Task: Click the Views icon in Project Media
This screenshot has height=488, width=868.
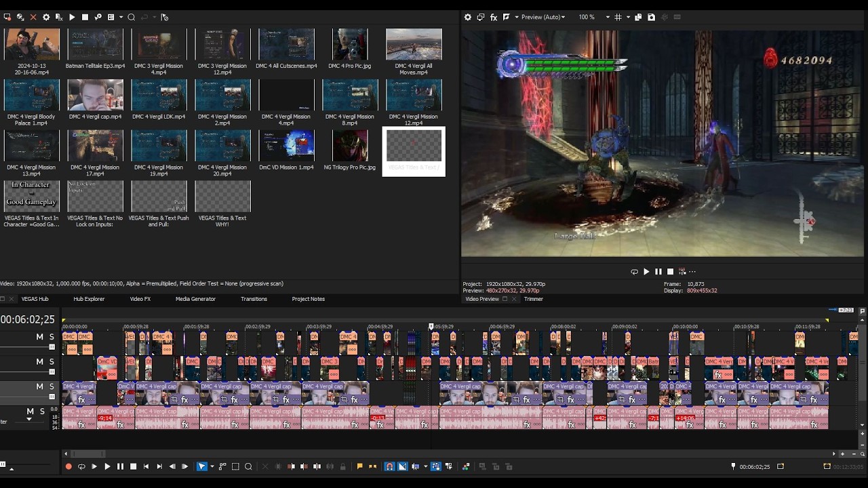Action: (x=111, y=17)
